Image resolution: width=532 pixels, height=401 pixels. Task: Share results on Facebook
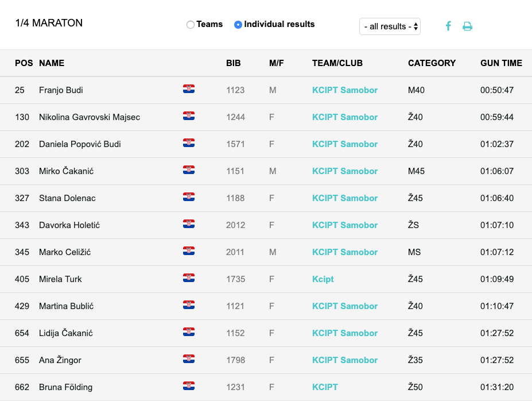click(x=448, y=26)
